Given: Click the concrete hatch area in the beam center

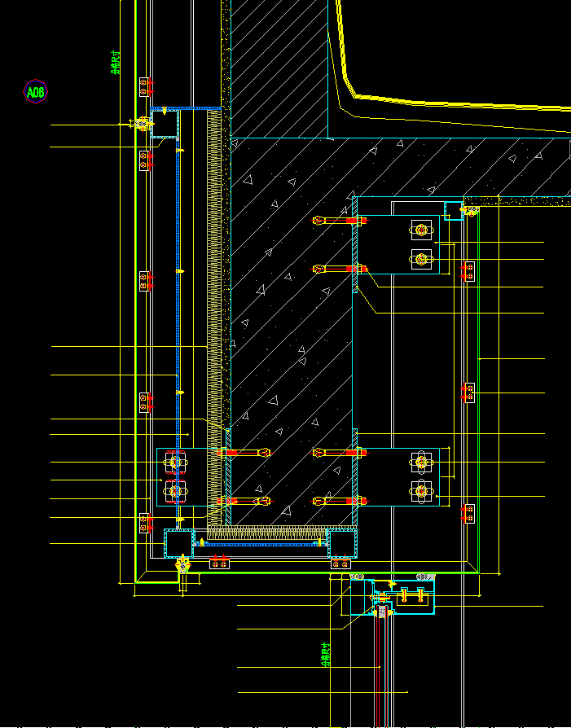Looking at the screenshot, I should pos(292,325).
